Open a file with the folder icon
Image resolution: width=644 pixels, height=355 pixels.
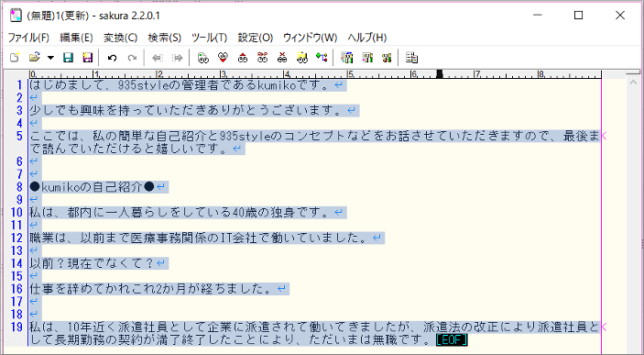[35, 58]
